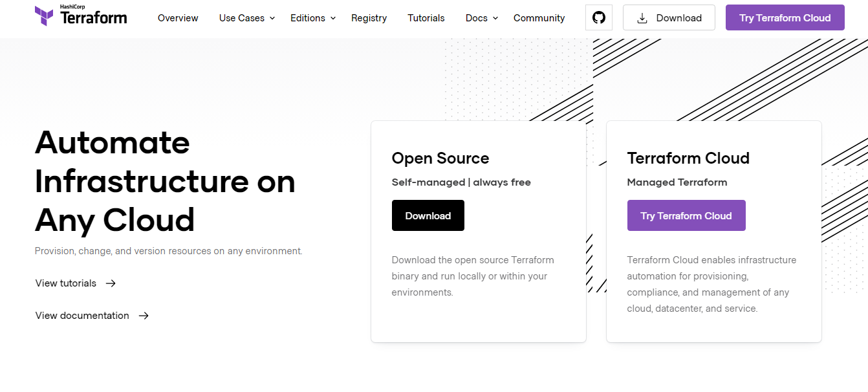Open the Docs menu
The height and width of the screenshot is (392, 868).
tap(482, 18)
